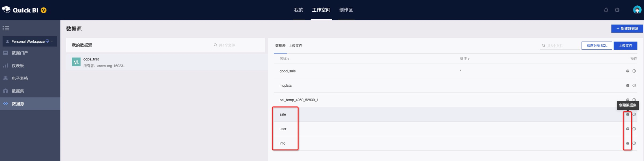The image size is (644, 161).
Task: Click the yellow version badge next to Quick BI
Action: click(x=44, y=10)
